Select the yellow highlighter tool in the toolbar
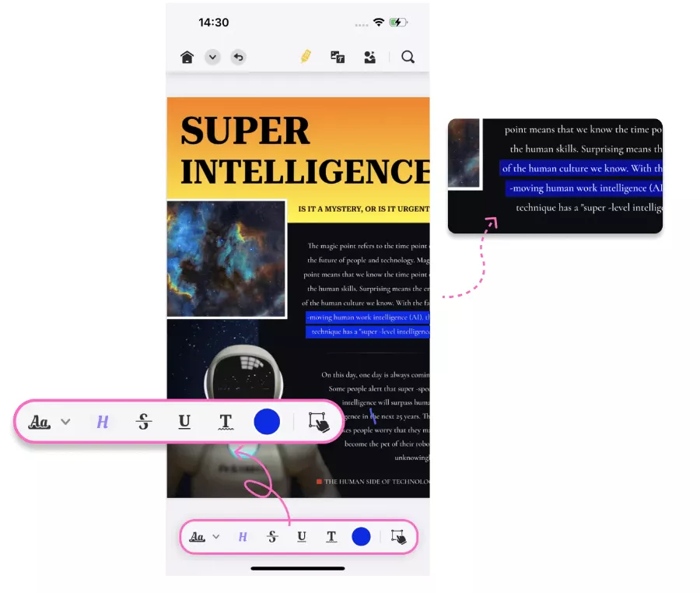The height and width of the screenshot is (593, 700). tap(306, 56)
